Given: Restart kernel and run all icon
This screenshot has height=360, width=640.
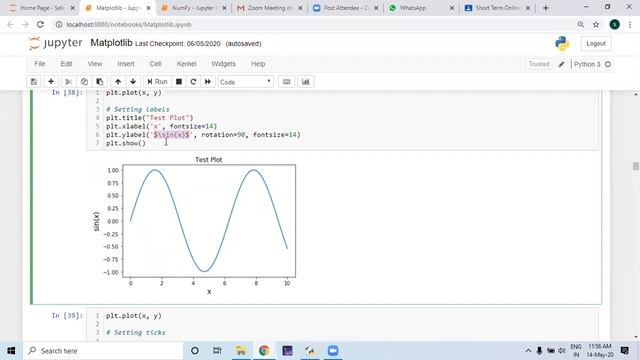Looking at the screenshot, I should [208, 82].
